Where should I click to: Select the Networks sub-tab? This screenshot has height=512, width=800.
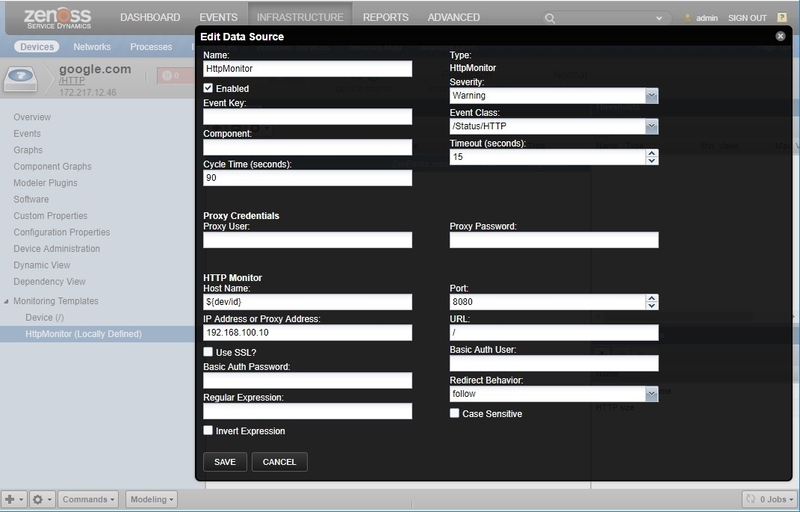pos(92,46)
